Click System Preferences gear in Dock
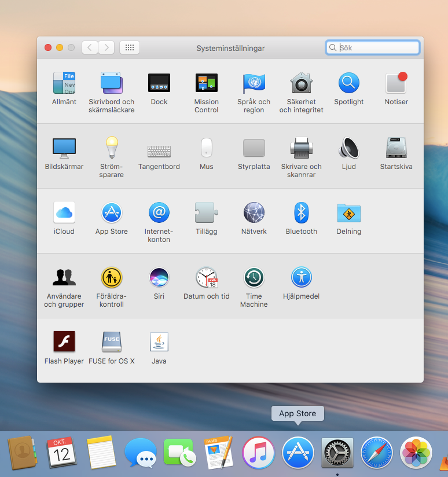The height and width of the screenshot is (477, 448). [337, 453]
